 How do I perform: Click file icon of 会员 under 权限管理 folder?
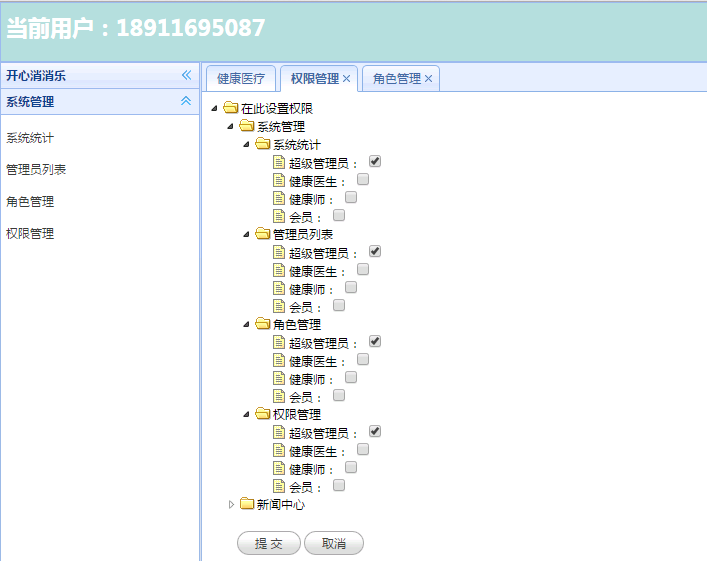pyautogui.click(x=279, y=486)
